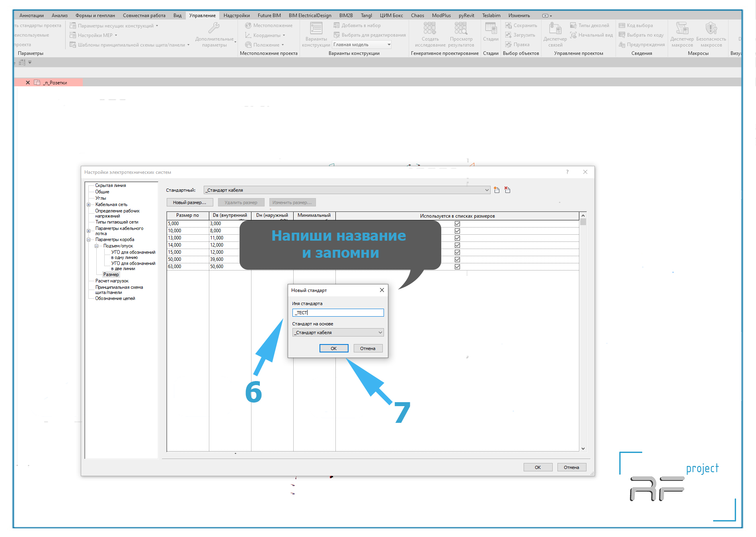
Task: Switch to the Вид ribbon tab
Action: point(177,16)
